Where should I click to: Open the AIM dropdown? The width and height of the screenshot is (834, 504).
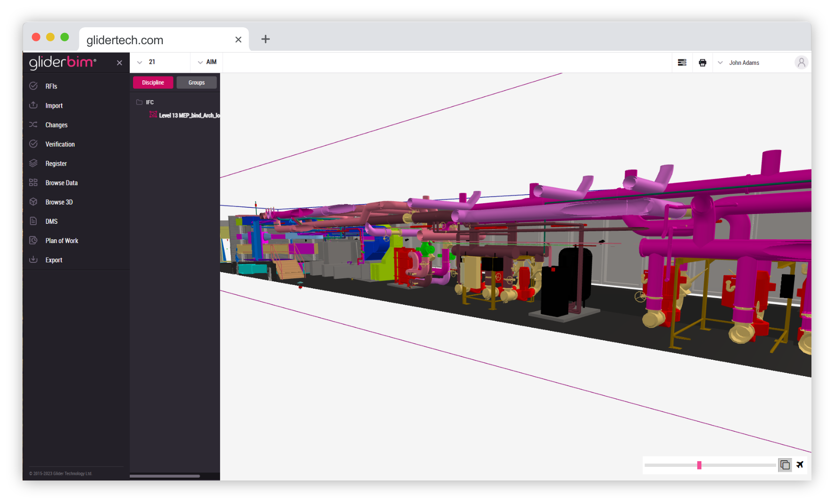click(207, 62)
